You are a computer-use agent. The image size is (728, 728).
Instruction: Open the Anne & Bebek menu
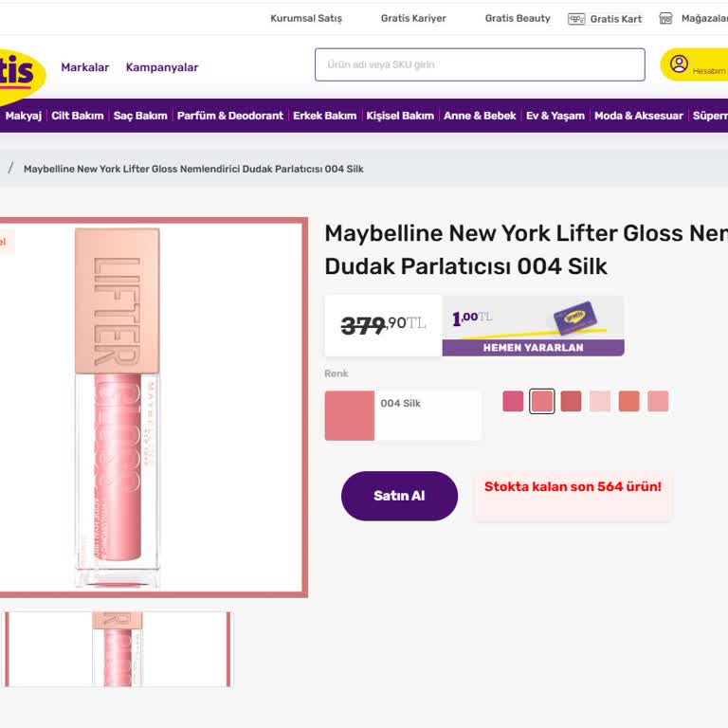(480, 116)
